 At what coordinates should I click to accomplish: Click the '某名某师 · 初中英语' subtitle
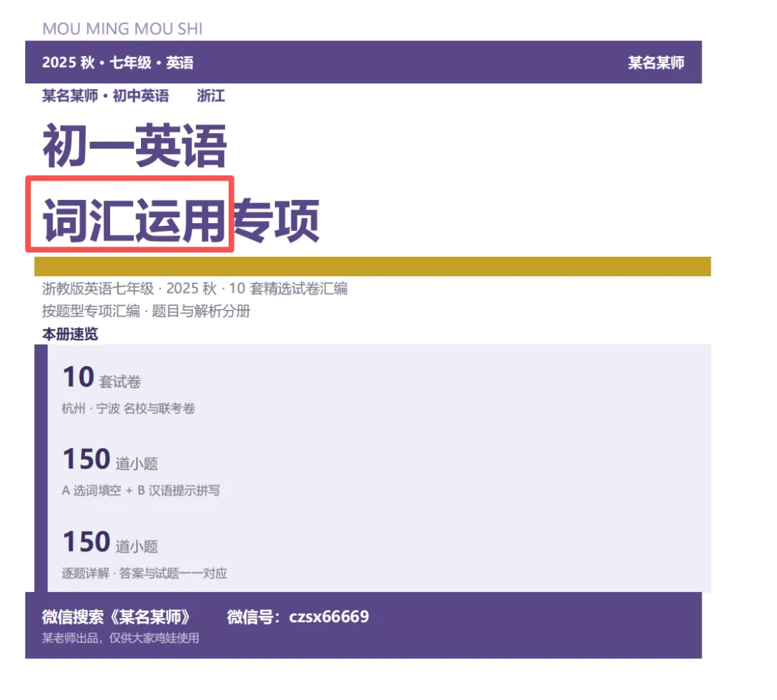(106, 96)
